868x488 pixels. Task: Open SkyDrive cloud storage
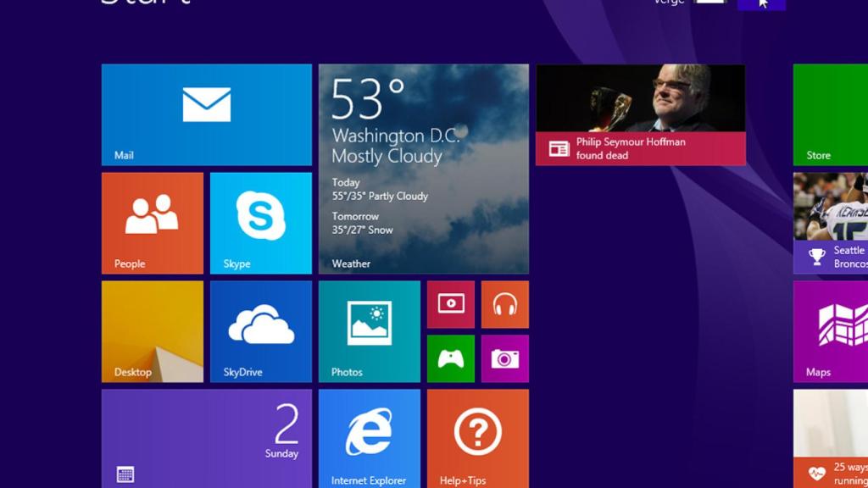pyautogui.click(x=260, y=330)
